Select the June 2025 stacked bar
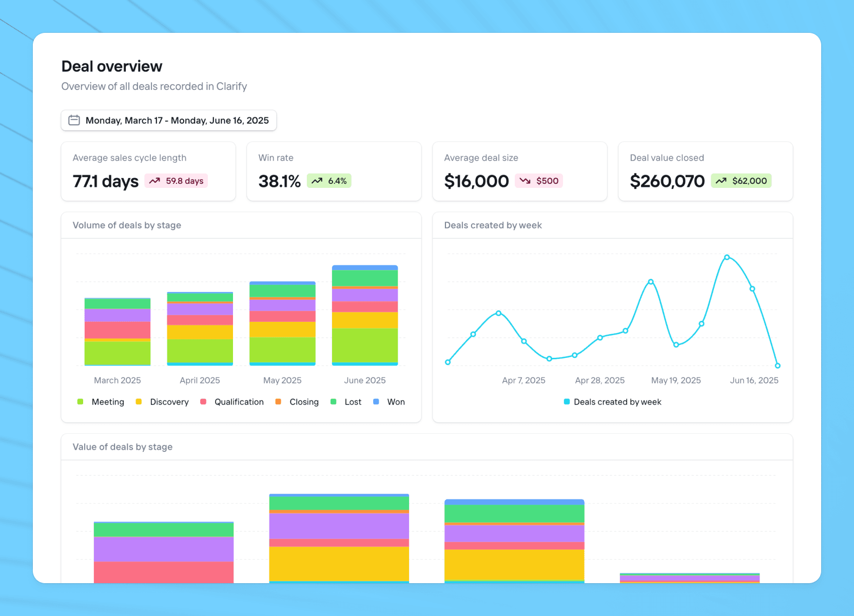The width and height of the screenshot is (854, 616). pyautogui.click(x=365, y=315)
